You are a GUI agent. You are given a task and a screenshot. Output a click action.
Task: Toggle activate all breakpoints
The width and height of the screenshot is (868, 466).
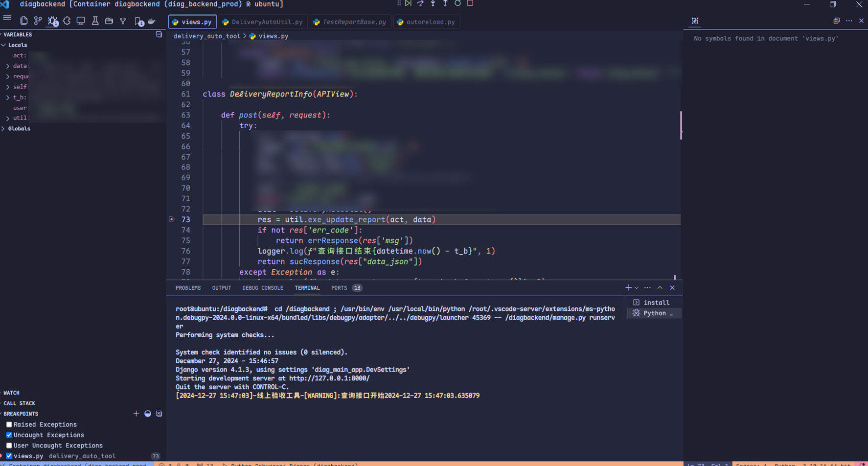tap(148, 414)
